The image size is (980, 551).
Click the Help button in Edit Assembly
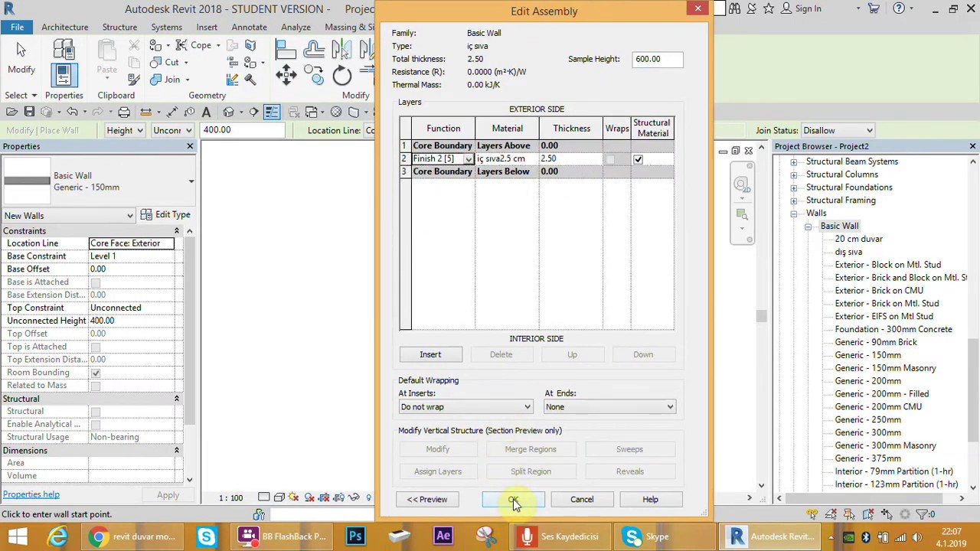(650, 500)
